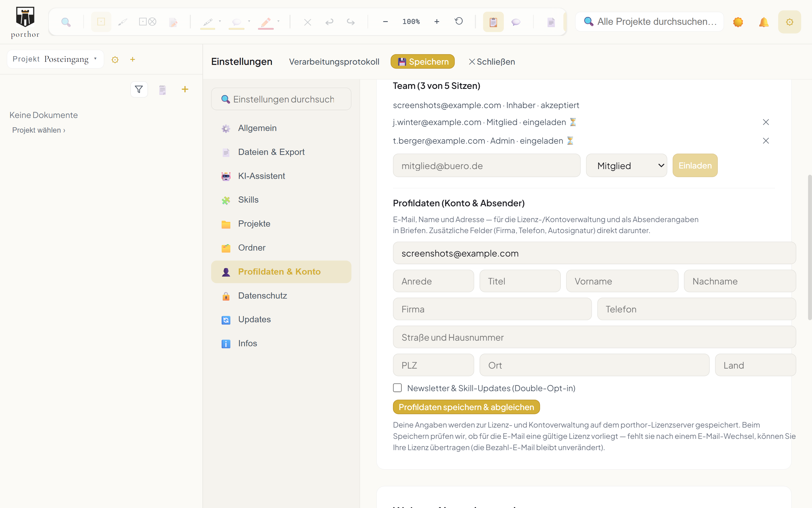Viewport: 812px width, 508px height.
Task: Click the X delete icon in toolbar
Action: [307, 22]
